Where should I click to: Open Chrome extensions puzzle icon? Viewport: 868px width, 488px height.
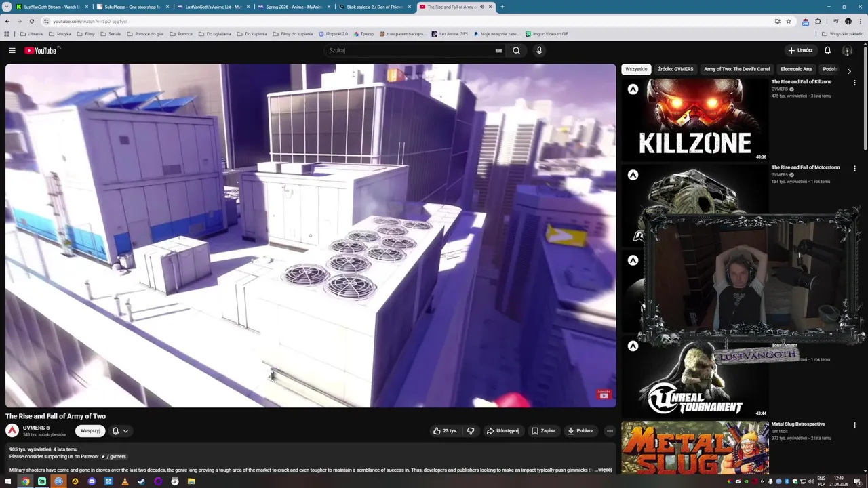point(818,21)
